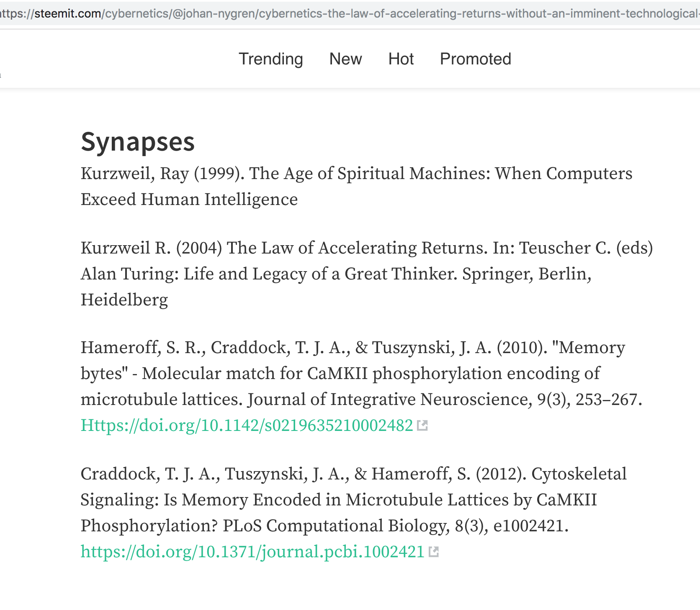The width and height of the screenshot is (700, 610).
Task: Follow the doi.org/10.1371/journal.pcbi.1002421 link
Action: coord(253,552)
